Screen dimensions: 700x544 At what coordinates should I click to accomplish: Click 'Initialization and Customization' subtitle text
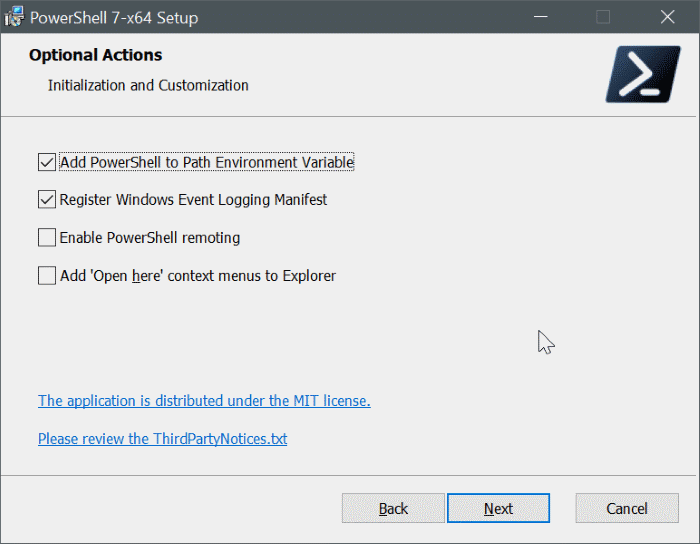(x=148, y=85)
